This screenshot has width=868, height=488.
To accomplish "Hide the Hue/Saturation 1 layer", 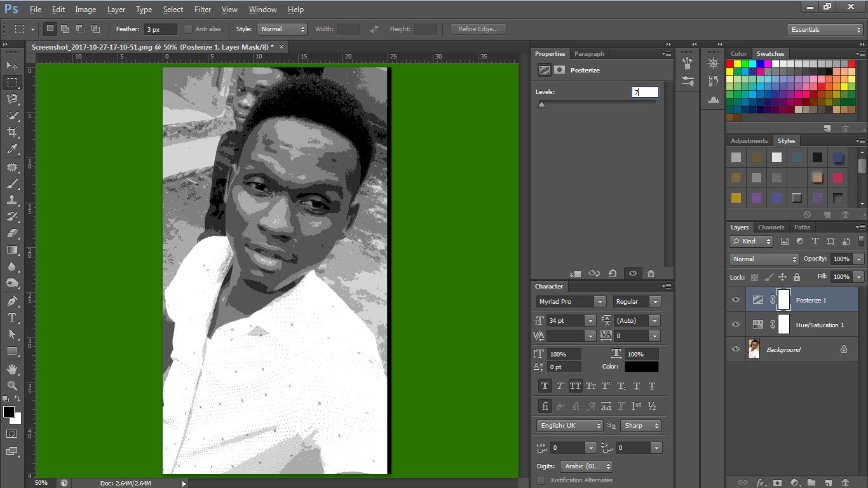I will (x=736, y=325).
